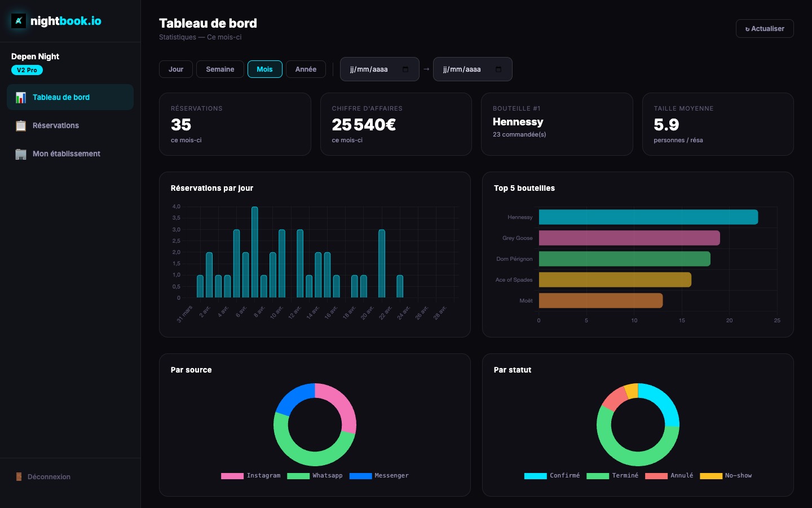The image size is (812, 508).
Task: Select the bar chart icon beside Tableau de bord
Action: pyautogui.click(x=21, y=97)
